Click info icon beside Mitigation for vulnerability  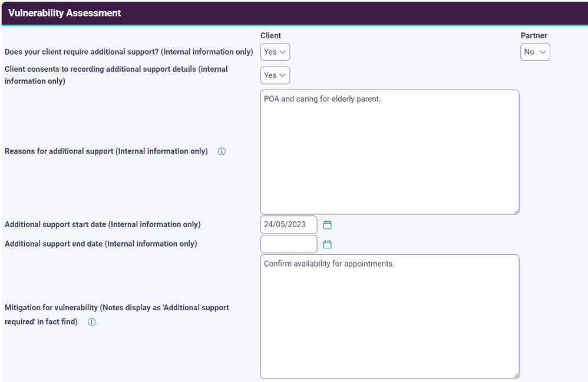pyautogui.click(x=91, y=322)
